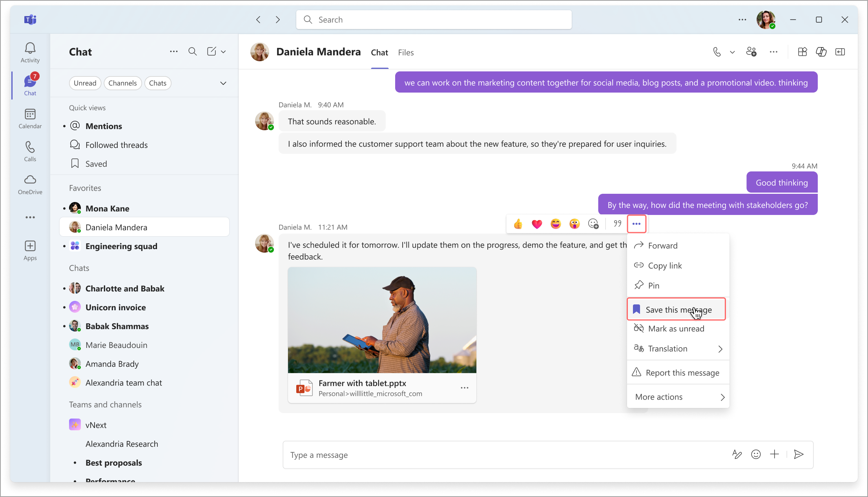
Task: Click the quote reply icon
Action: pyautogui.click(x=617, y=224)
